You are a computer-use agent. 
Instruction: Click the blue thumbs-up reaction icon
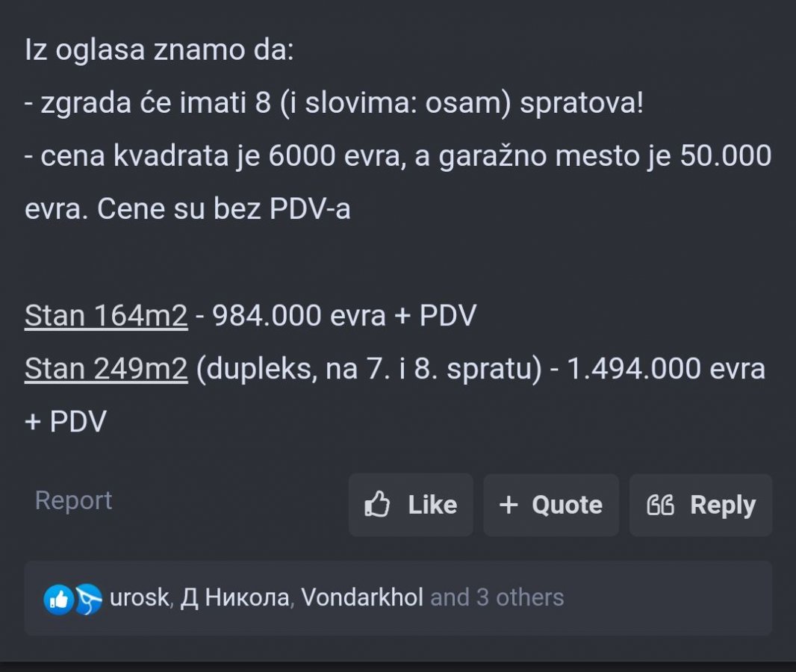tap(58, 598)
